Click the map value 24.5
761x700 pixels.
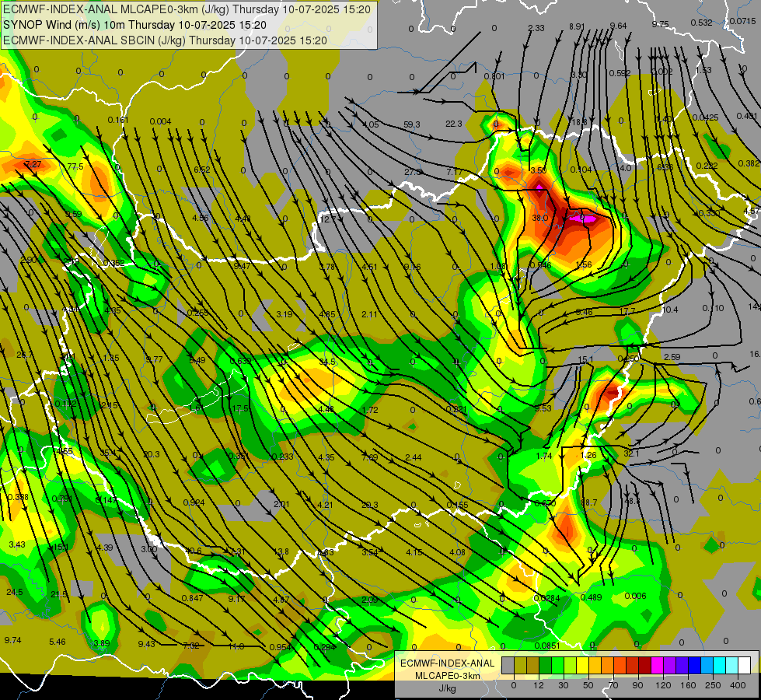coord(15,592)
